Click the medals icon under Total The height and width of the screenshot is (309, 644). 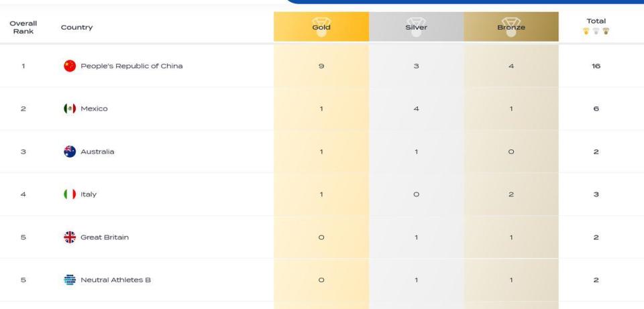(x=596, y=32)
